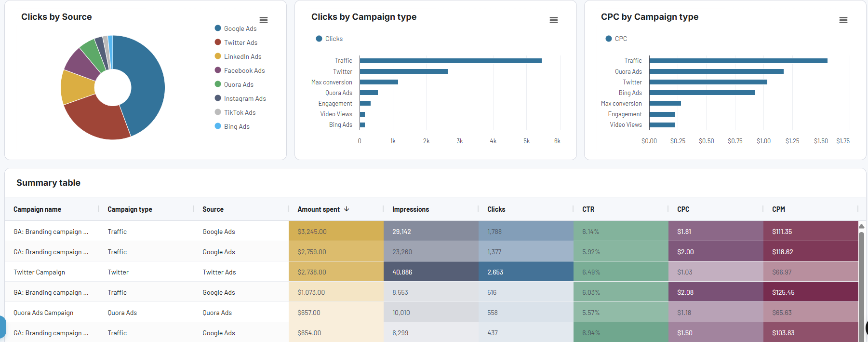Select the $103.83 CPM cell

pos(811,332)
